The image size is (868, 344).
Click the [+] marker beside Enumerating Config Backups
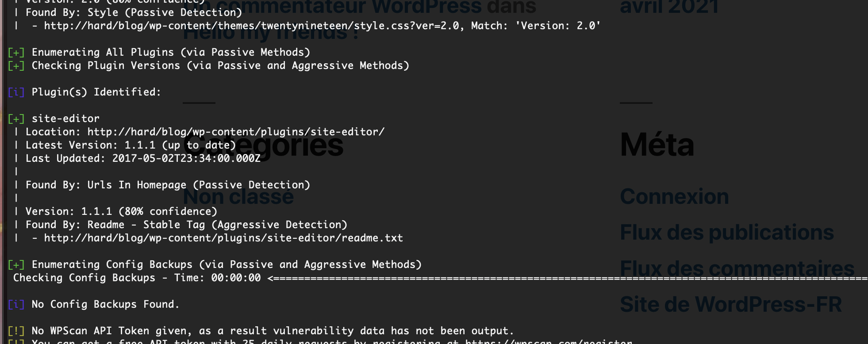click(x=16, y=264)
